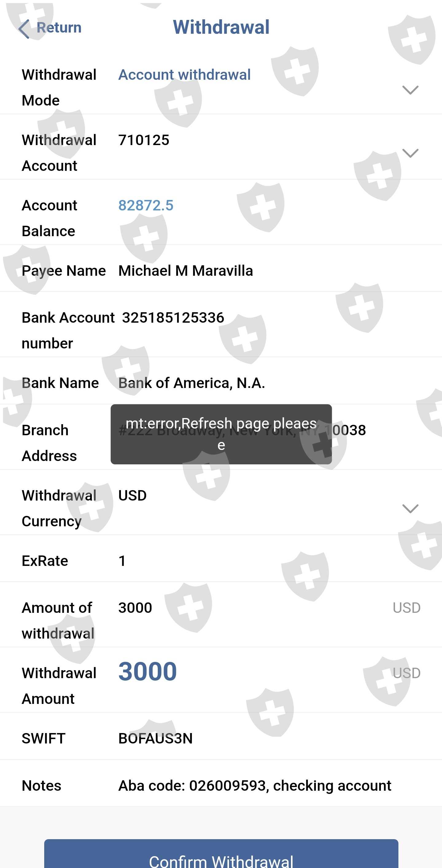This screenshot has height=868, width=442.
Task: Select the Account withdrawal mode value
Action: coord(184,75)
